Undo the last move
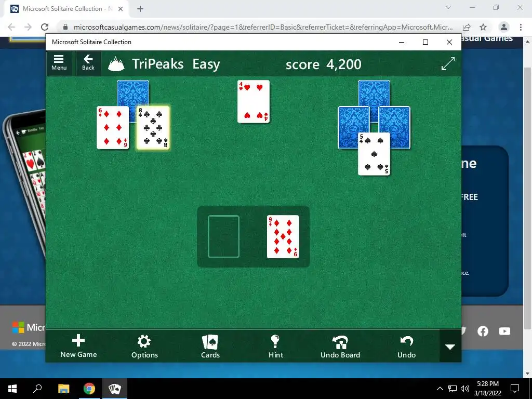Screen dimensions: 532x399 pyautogui.click(x=406, y=346)
